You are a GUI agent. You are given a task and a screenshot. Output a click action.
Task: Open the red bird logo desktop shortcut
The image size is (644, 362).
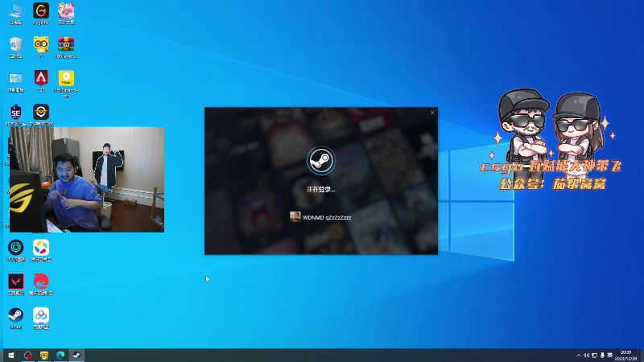[41, 285]
